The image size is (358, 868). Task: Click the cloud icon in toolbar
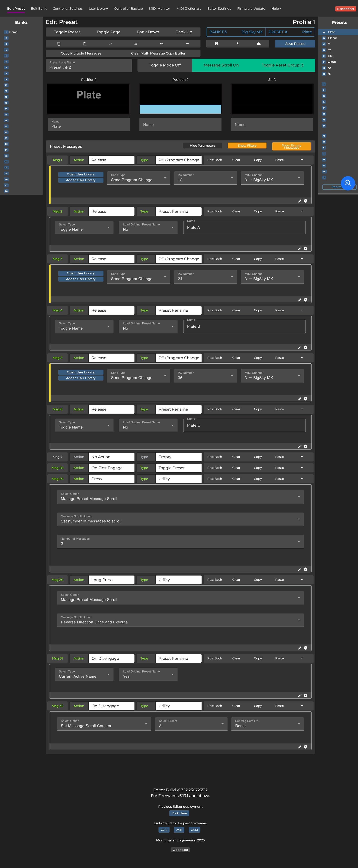[x=259, y=44]
